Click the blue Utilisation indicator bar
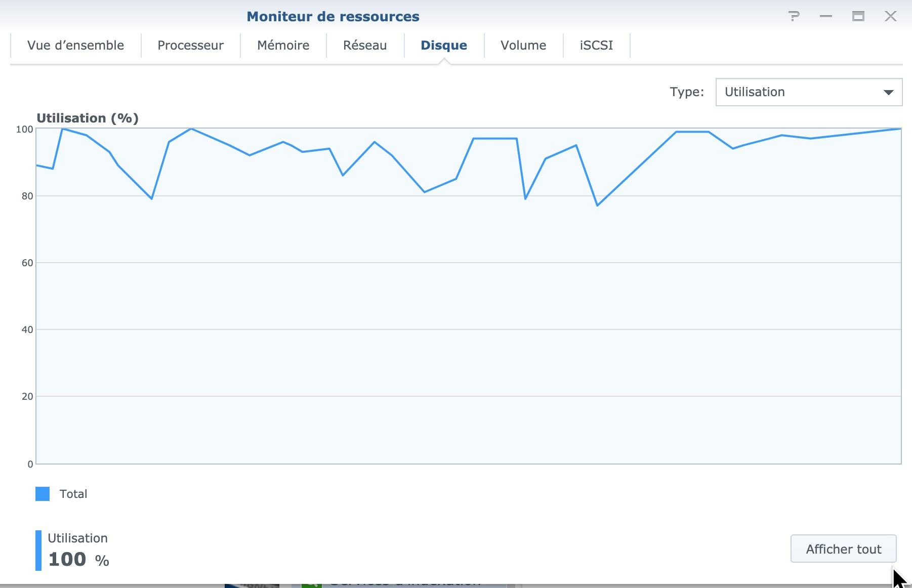Viewport: 912px width, 588px height. (x=38, y=551)
